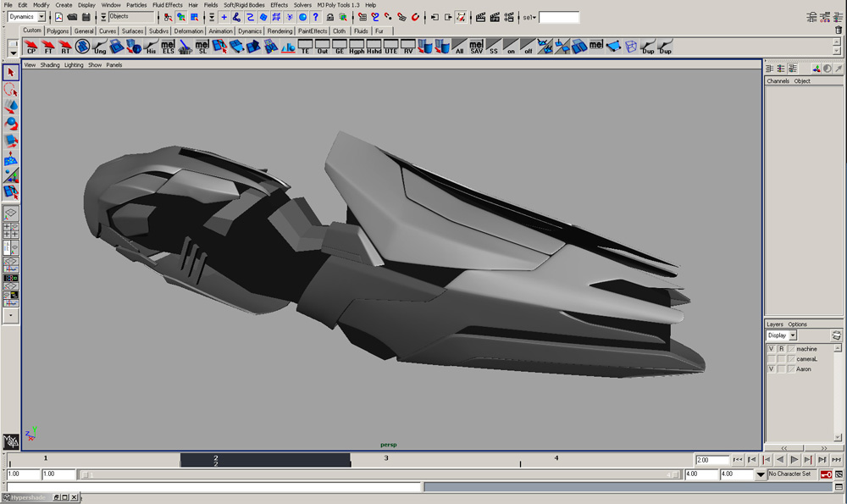Screen dimensions: 847x504
Task: Open Render View via RV shelf button
Action: click(x=408, y=47)
